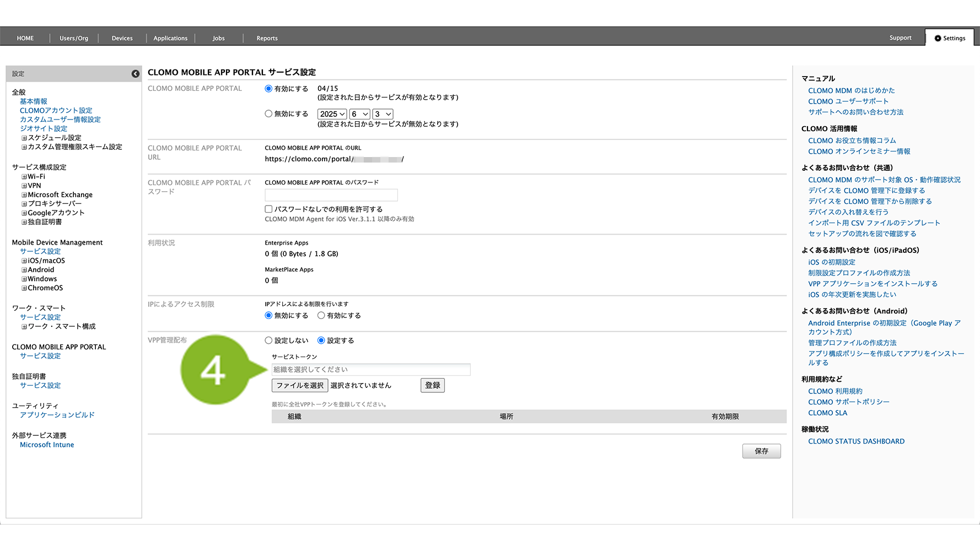
Task: Open the Jobs menu
Action: [x=219, y=38]
